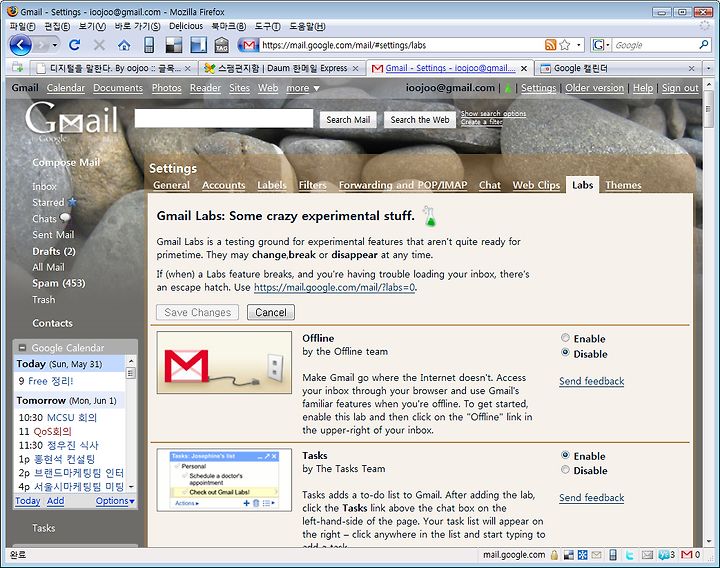This screenshot has height=568, width=720.
Task: Expand the 'more' dropdown in Gmail top bar
Action: 303,88
